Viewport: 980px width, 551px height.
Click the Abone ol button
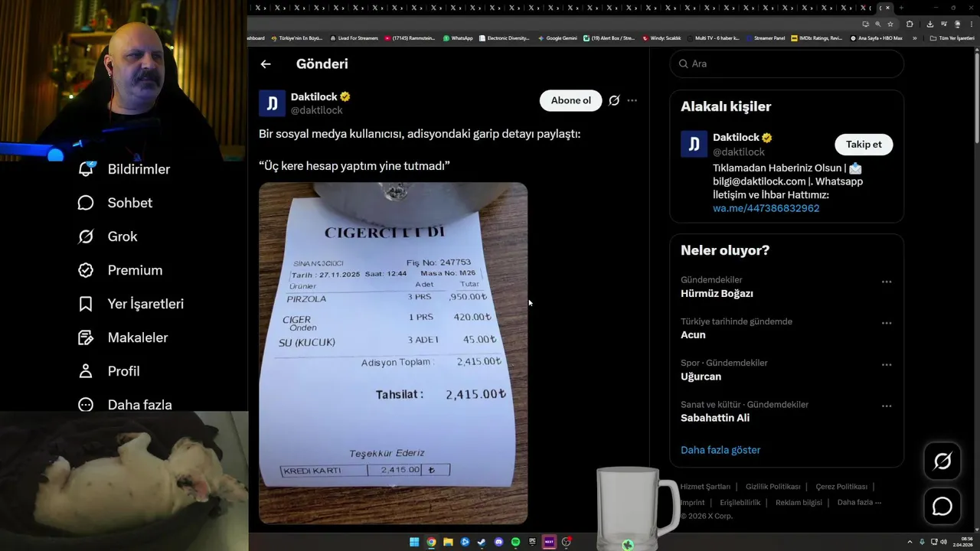tap(571, 100)
